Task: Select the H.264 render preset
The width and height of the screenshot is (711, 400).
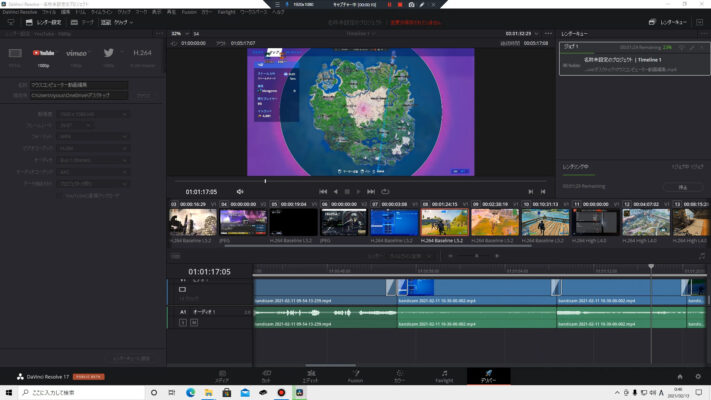Action: pos(142,53)
